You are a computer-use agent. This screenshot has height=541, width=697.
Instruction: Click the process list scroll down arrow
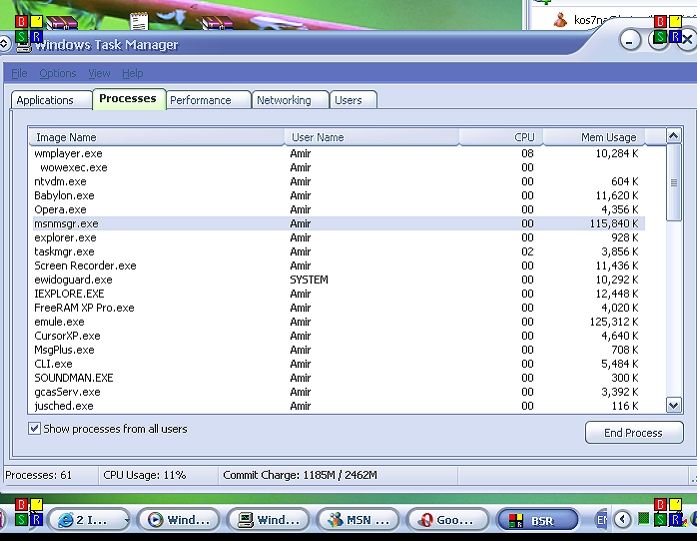(x=673, y=405)
